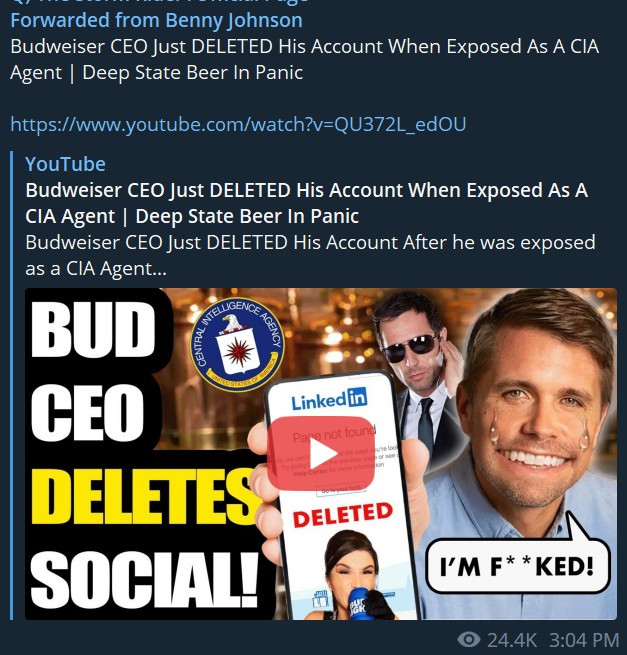Click the blue Bud Light can in thumbnail

pos(361,602)
